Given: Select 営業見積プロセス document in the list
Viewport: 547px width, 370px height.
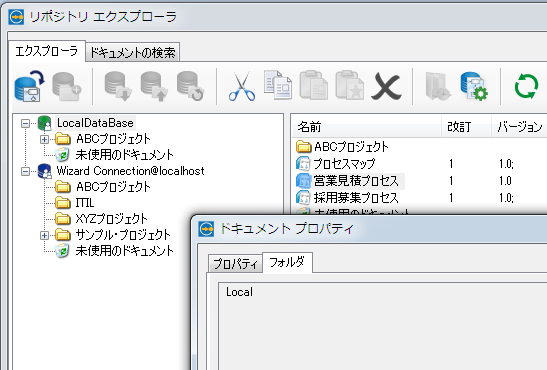Looking at the screenshot, I should coord(356,181).
